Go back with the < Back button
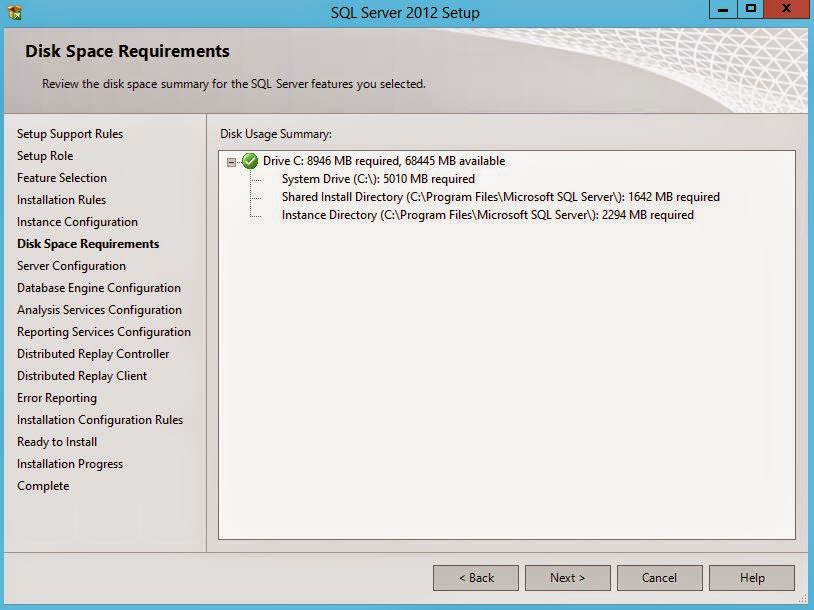The height and width of the screenshot is (610, 814). (476, 578)
